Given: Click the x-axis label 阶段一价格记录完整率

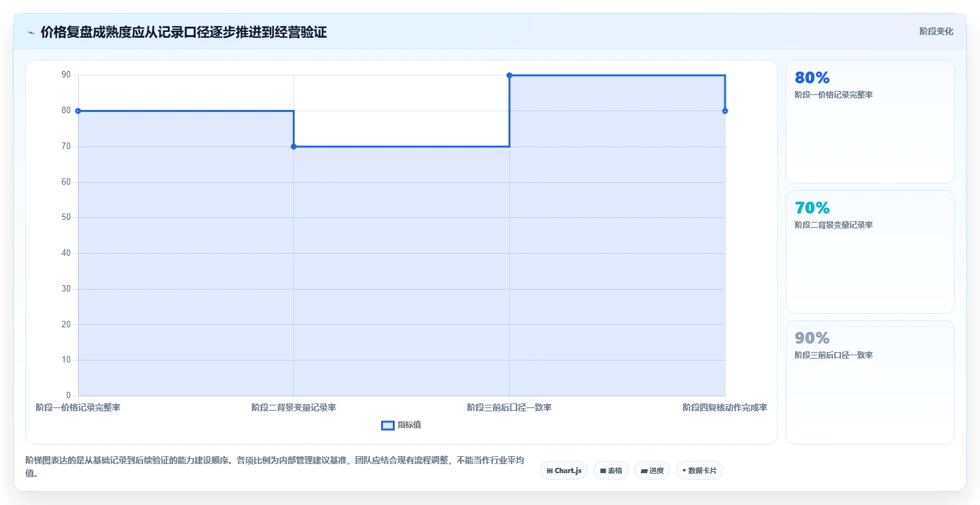Looking at the screenshot, I should click(x=78, y=407).
